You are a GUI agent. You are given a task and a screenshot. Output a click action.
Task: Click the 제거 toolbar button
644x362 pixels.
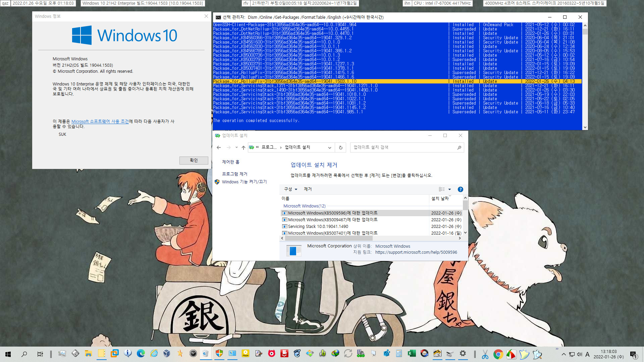click(308, 189)
